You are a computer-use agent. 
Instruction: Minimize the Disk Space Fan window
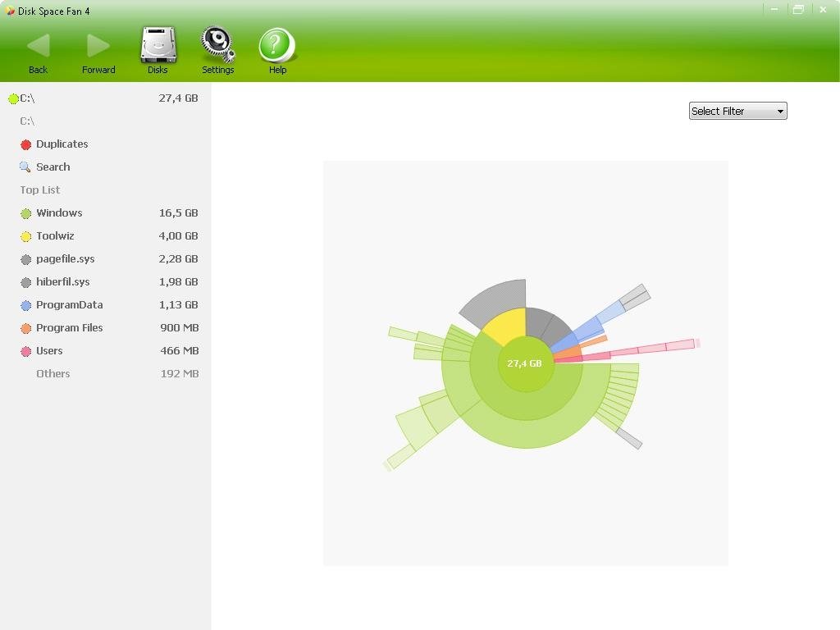(x=774, y=9)
